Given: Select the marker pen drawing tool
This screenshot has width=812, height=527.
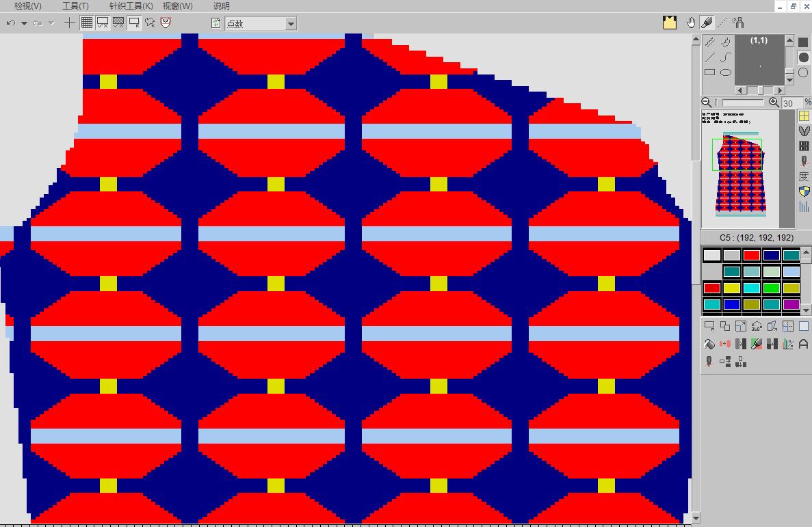Looking at the screenshot, I should 707,23.
